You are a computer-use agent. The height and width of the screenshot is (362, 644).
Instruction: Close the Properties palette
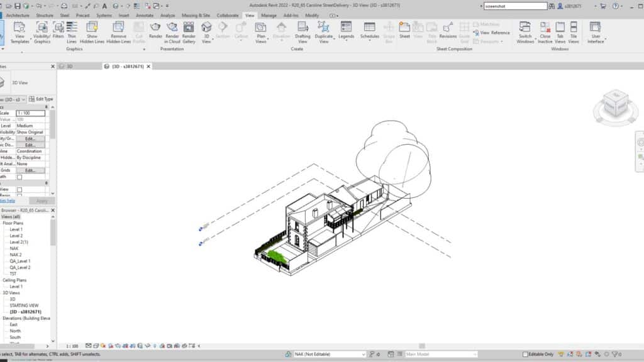[x=53, y=66]
